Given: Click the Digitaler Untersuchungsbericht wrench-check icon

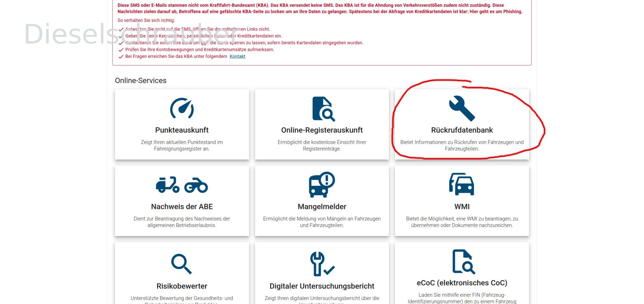Looking at the screenshot, I should [x=322, y=264].
